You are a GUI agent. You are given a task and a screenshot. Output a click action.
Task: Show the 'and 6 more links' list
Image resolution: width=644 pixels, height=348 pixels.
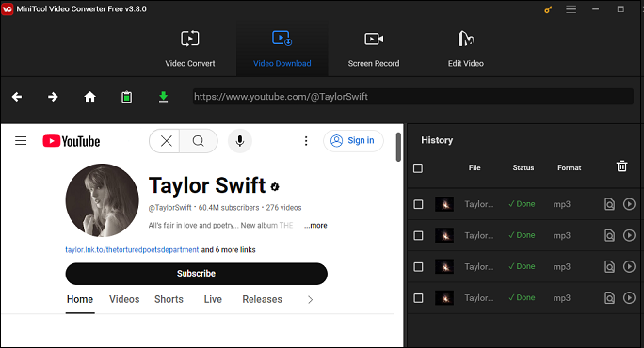(229, 250)
